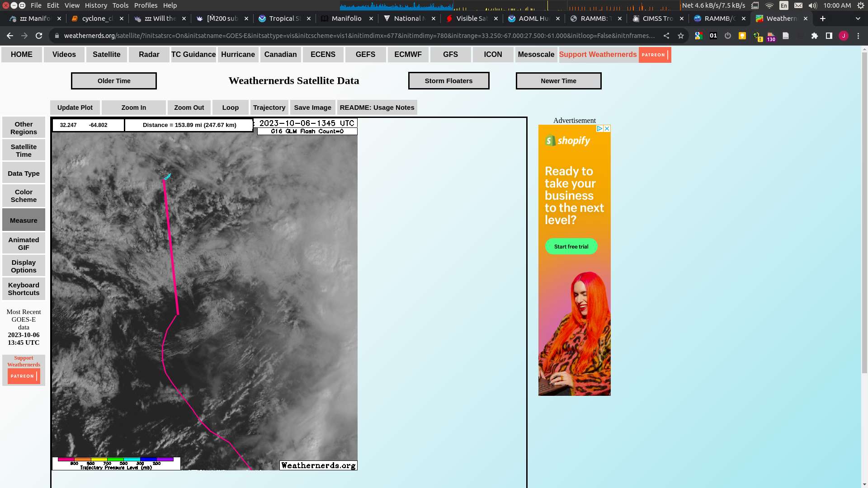Click Zoom In on the satellite plot
Viewport: 868px width, 488px height.
[134, 108]
